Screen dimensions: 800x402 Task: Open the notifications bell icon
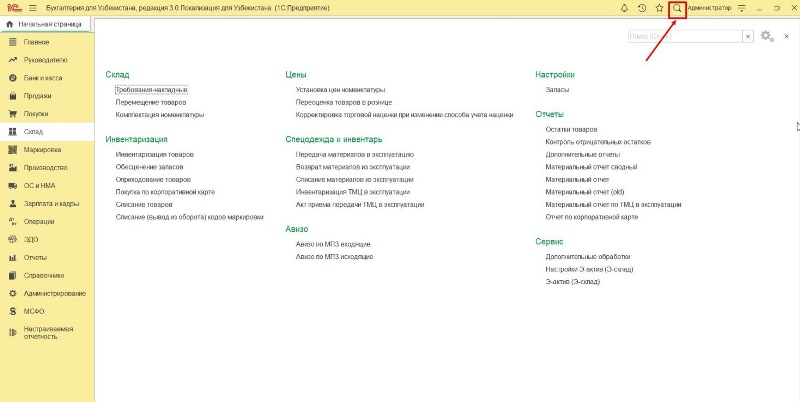pos(623,8)
